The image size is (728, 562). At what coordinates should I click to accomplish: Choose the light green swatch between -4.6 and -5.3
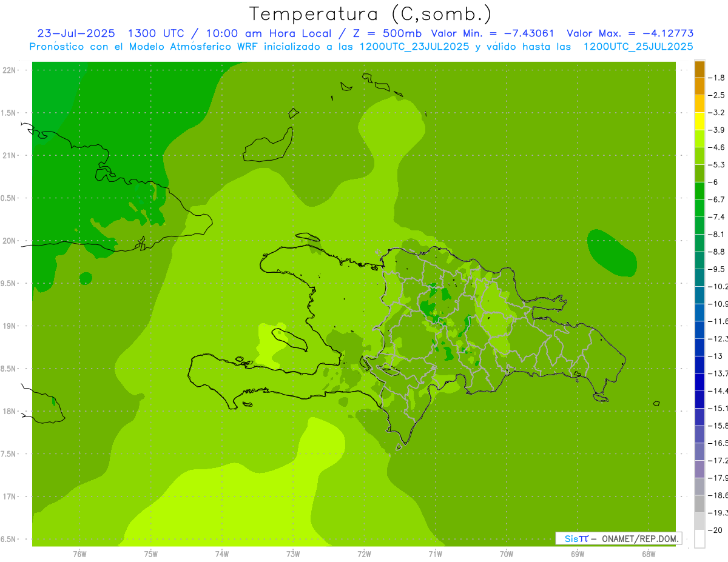coord(699,156)
